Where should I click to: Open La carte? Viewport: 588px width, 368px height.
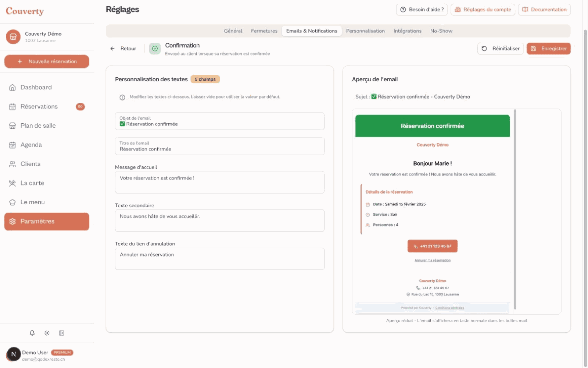tap(47, 183)
